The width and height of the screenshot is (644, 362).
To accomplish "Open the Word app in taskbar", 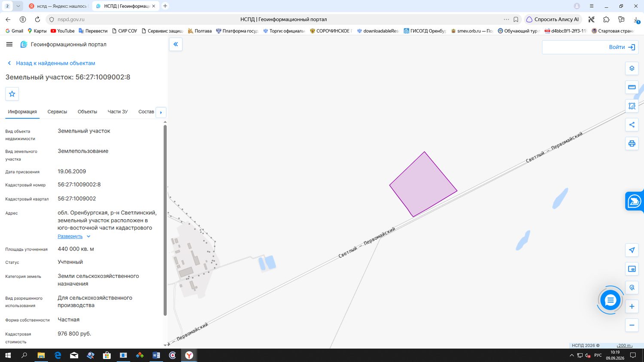I will pos(156,355).
